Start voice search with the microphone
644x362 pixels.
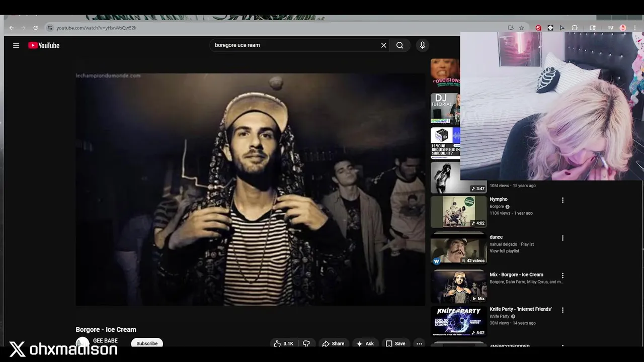click(422, 45)
